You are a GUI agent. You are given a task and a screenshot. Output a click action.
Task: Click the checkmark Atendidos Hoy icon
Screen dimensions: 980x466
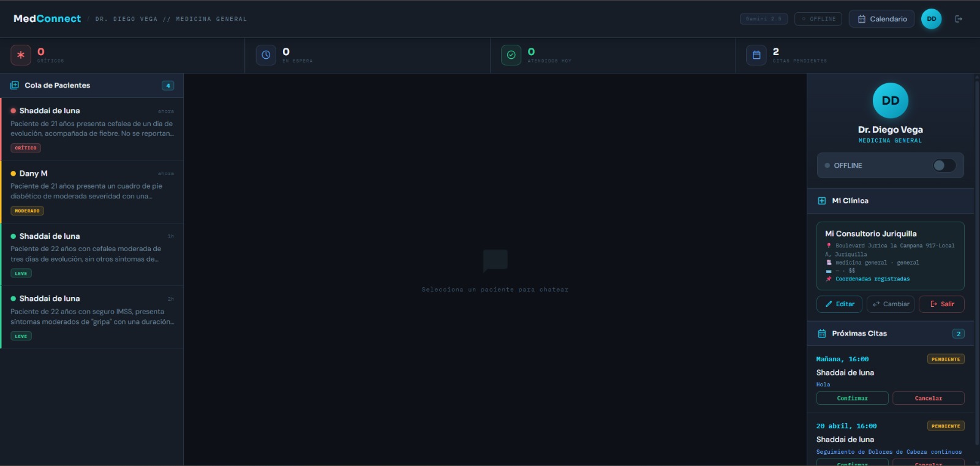(x=511, y=55)
